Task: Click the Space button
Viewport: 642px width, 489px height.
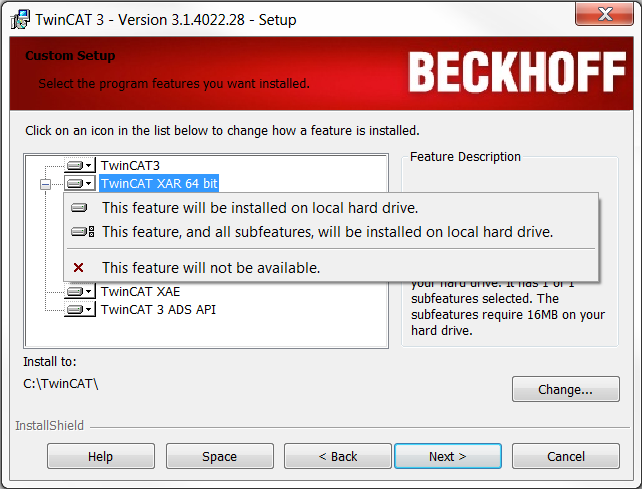Action: (219, 456)
